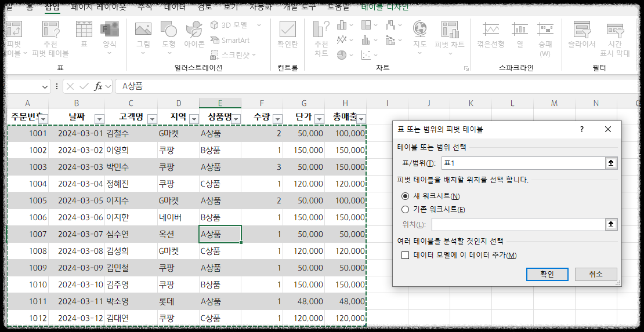The width and height of the screenshot is (644, 332).
Task: Click the date cell 2024-03-11
Action: pos(77,301)
